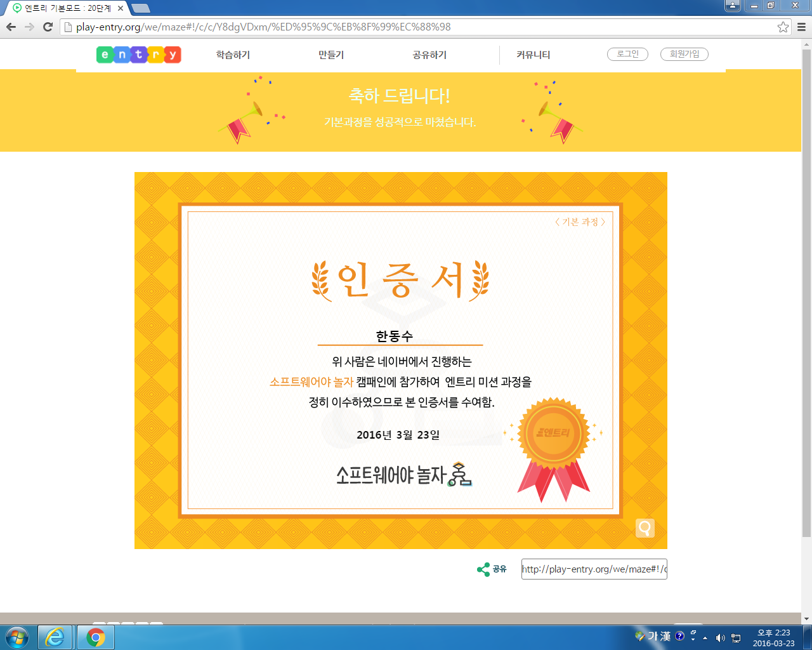Click the 기본과정을 성공적으로 마쳤습니다 text

pos(400,122)
